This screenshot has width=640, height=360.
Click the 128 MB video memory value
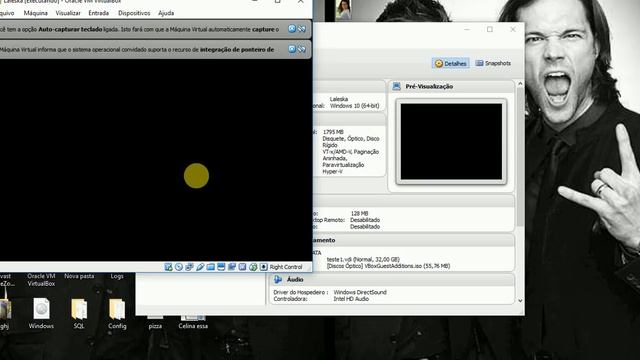tap(359, 213)
